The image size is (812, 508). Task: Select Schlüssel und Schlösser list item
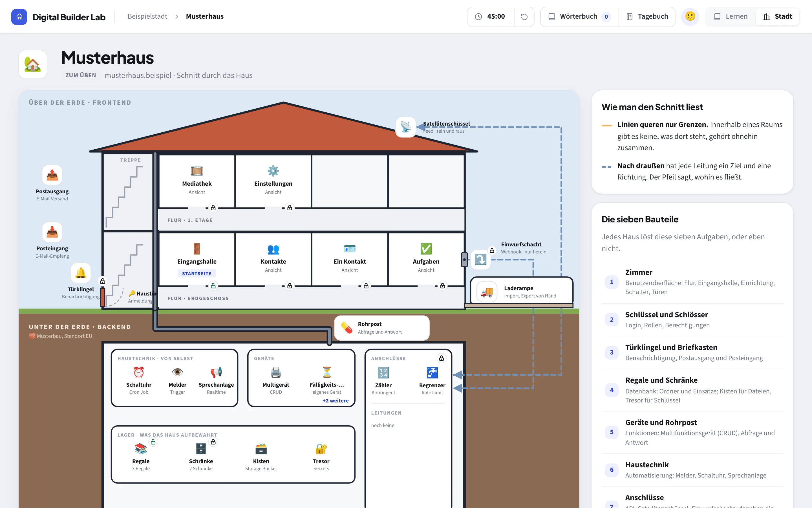point(692,319)
